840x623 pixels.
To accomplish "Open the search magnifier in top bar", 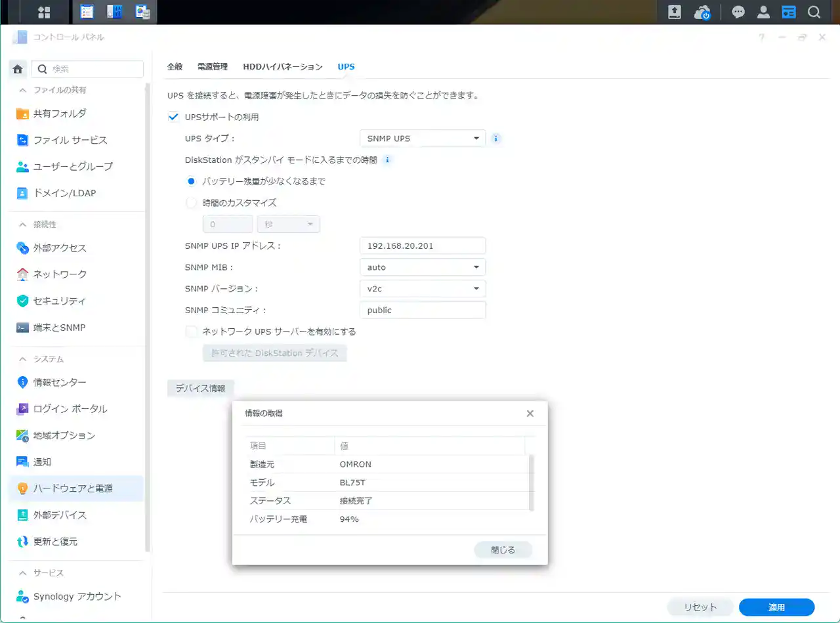I will coord(814,12).
